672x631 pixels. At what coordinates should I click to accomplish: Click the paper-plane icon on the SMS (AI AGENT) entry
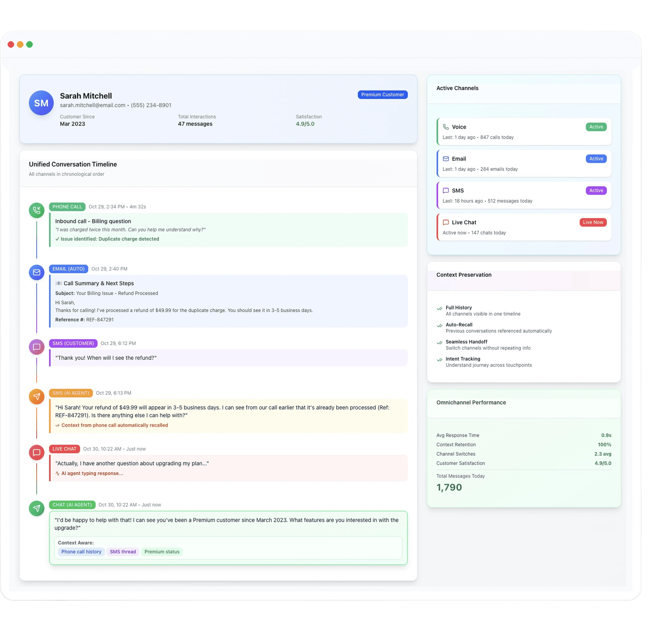(x=36, y=397)
